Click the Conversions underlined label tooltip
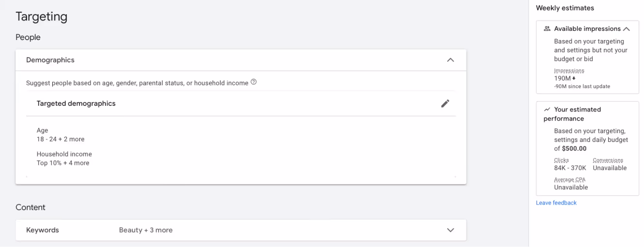The image size is (644, 247). [x=607, y=160]
